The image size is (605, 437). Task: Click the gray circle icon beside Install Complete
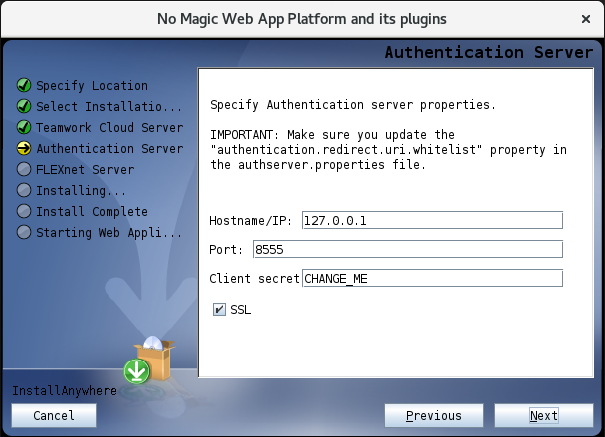point(24,211)
